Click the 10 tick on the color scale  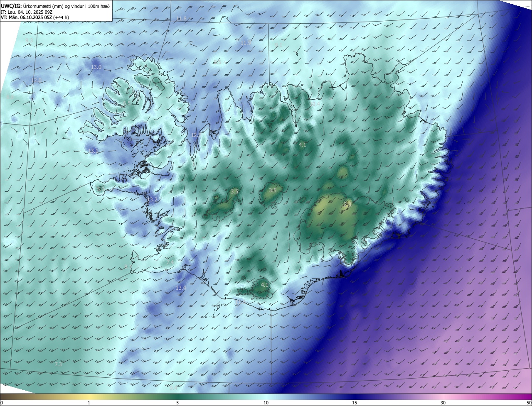[266, 403]
